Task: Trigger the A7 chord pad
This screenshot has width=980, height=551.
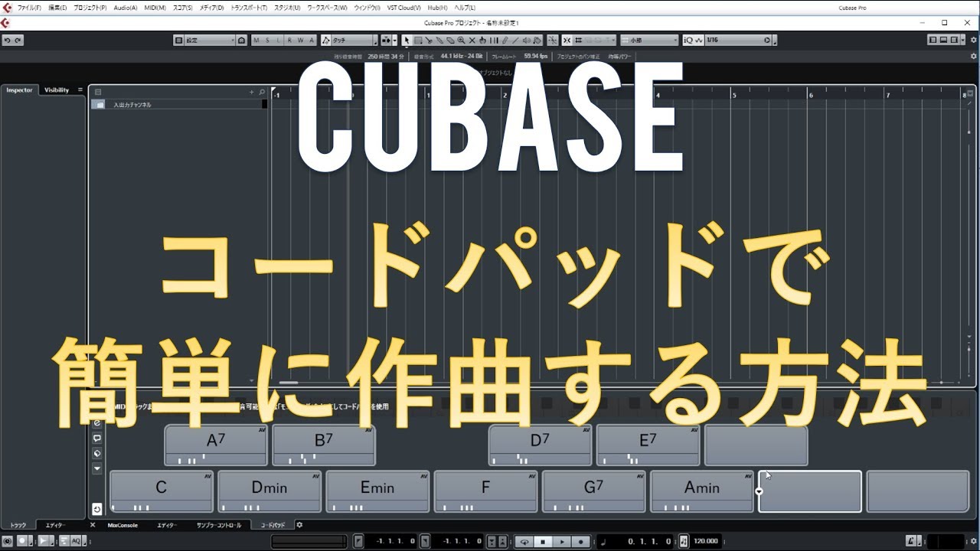Action: pos(216,445)
